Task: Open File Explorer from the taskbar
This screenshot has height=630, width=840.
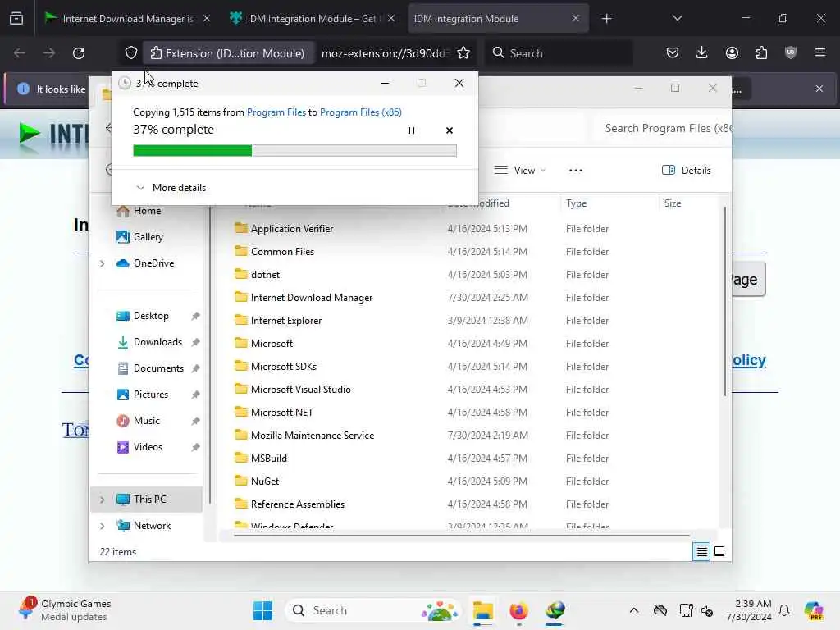Action: (x=482, y=610)
